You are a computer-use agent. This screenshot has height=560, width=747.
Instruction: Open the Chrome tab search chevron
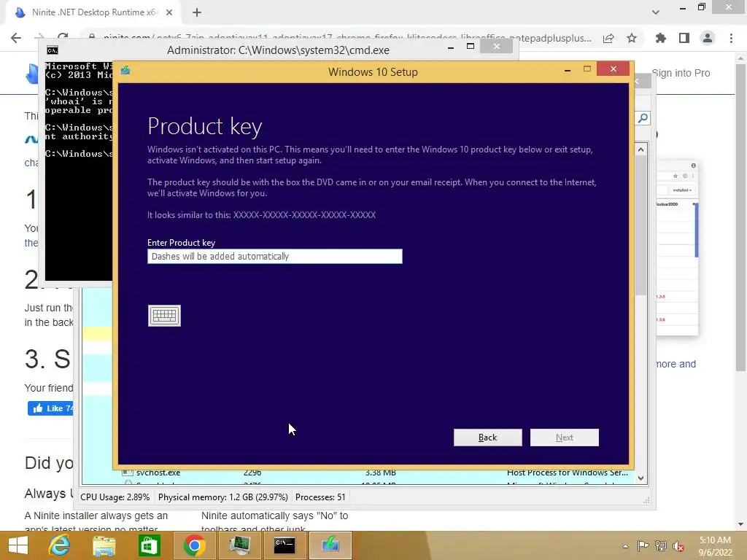(x=656, y=12)
